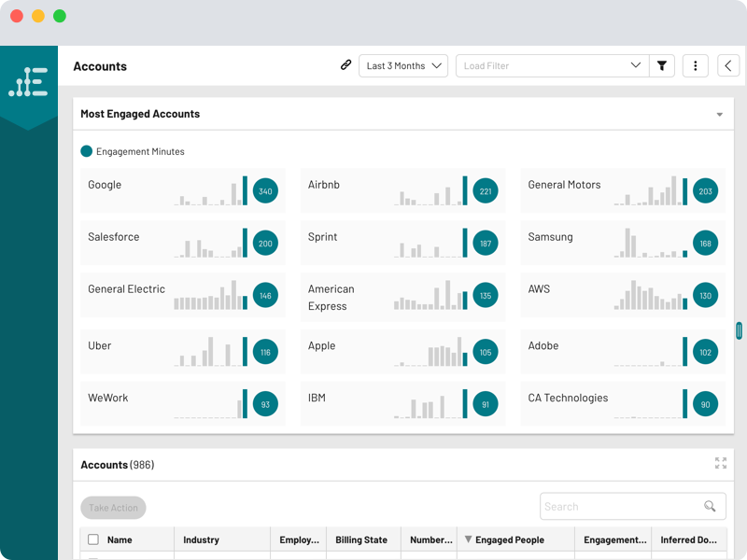747x560 pixels.
Task: Open the three-dot more options menu
Action: coord(695,65)
